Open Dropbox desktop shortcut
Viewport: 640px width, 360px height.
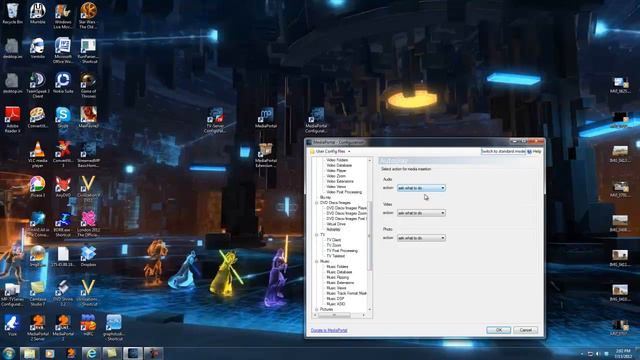(x=88, y=256)
